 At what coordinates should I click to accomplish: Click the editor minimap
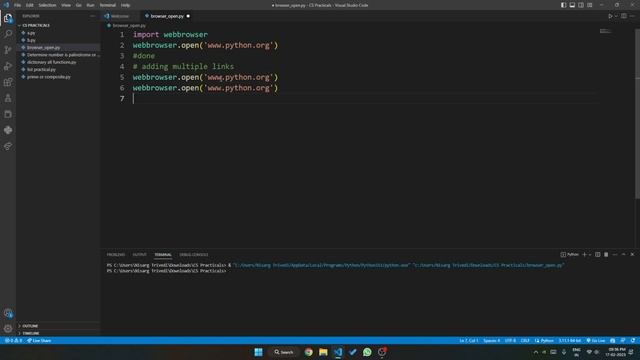tap(605, 31)
